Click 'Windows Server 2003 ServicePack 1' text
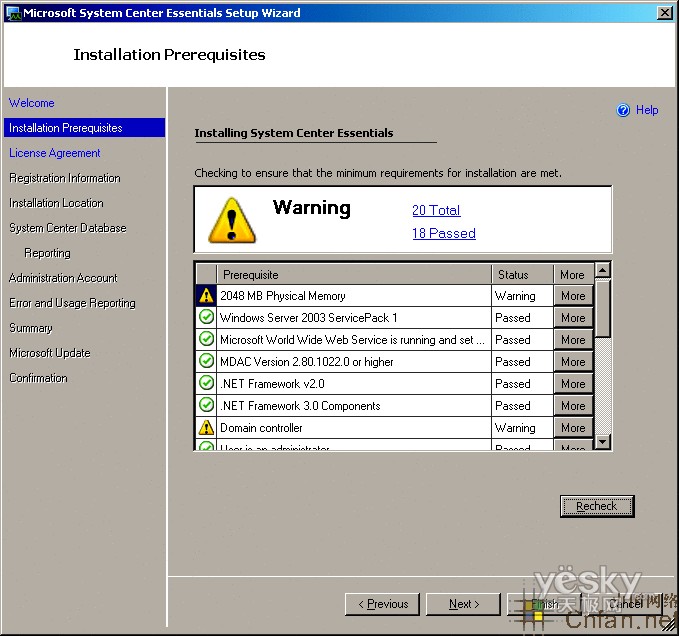 point(309,318)
